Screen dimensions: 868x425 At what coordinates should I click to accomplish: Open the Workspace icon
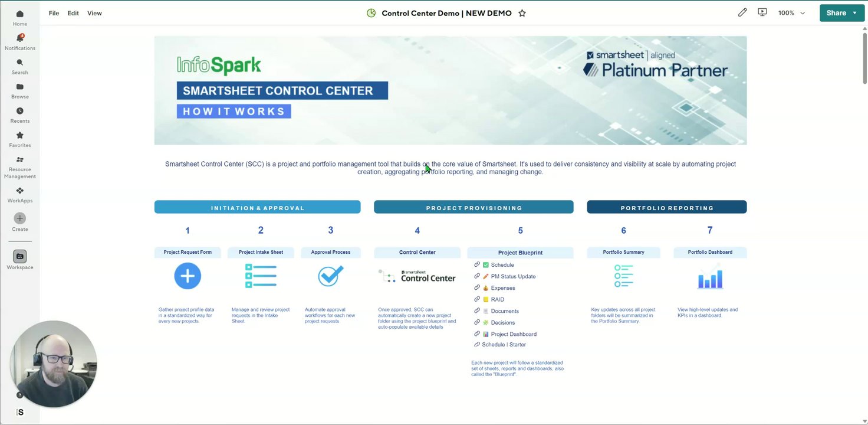click(x=19, y=256)
